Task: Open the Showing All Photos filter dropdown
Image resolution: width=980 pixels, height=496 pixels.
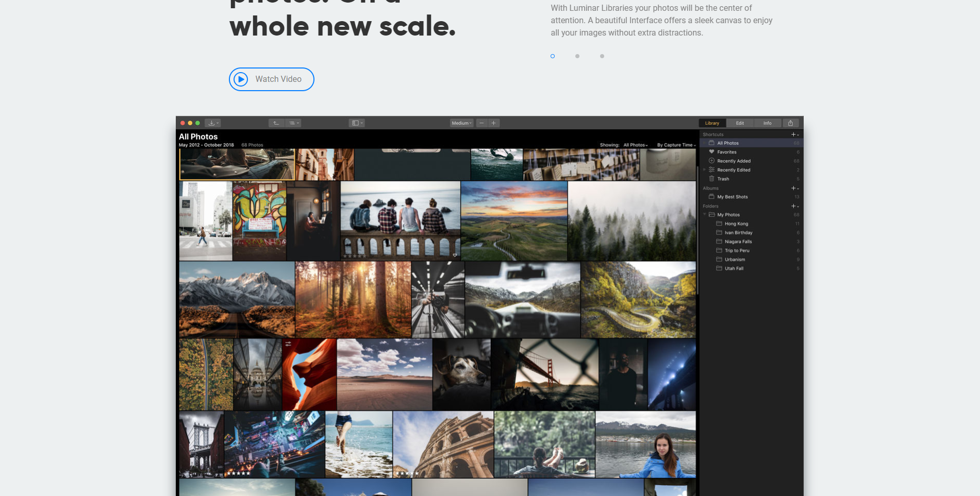Action: [x=636, y=145]
